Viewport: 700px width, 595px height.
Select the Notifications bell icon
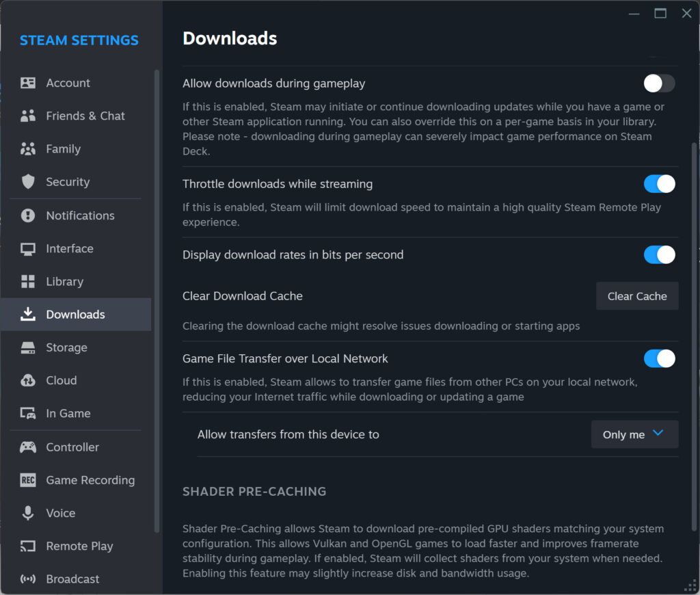pyautogui.click(x=28, y=215)
